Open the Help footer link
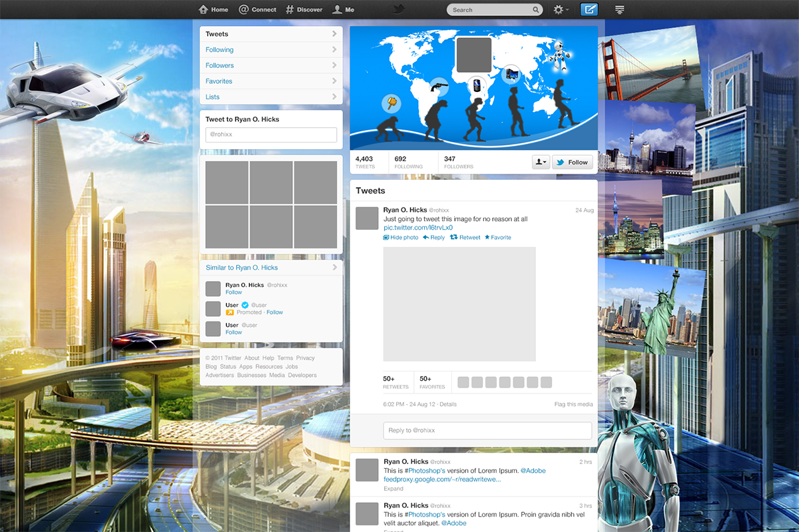The width and height of the screenshot is (799, 532). pos(268,358)
